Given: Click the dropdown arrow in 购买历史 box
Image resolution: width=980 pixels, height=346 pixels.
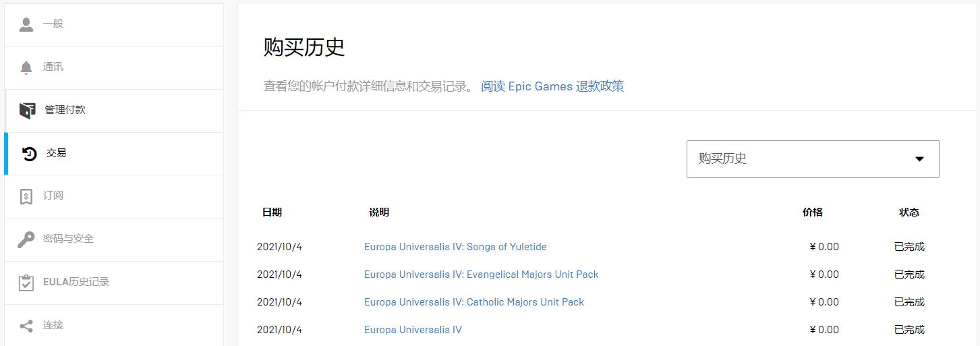Looking at the screenshot, I should [x=919, y=159].
